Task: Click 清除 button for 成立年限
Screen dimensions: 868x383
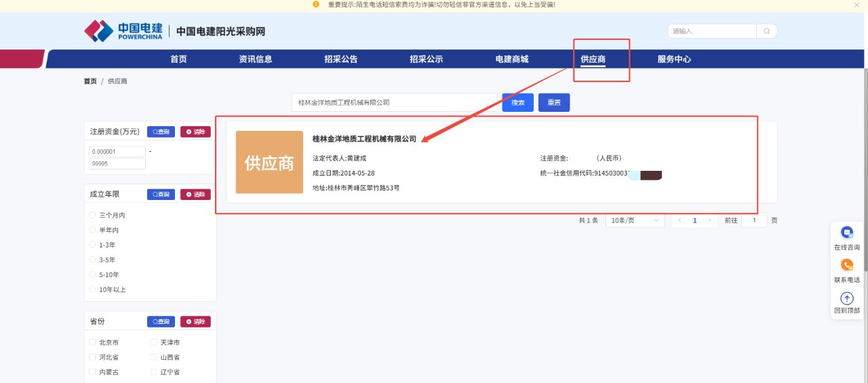Action: tap(195, 195)
